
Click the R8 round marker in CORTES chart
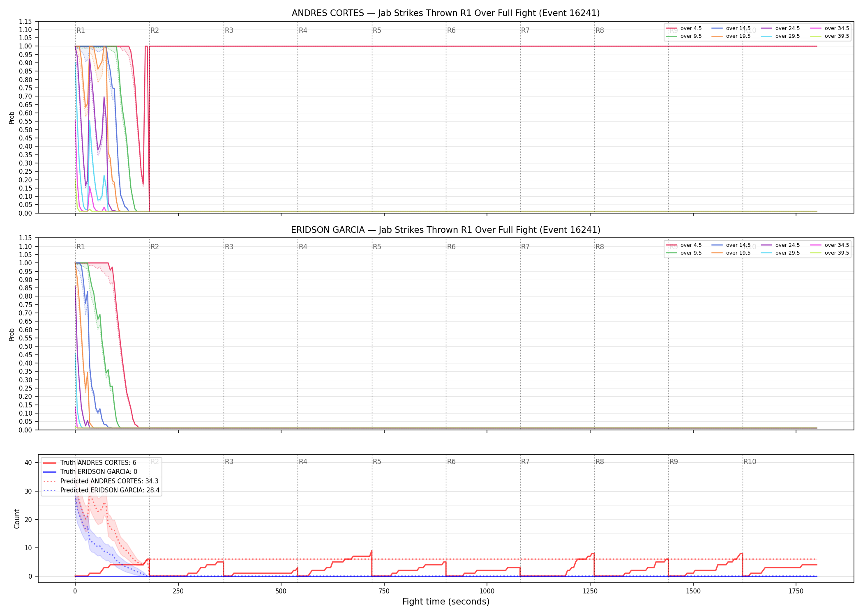click(600, 30)
